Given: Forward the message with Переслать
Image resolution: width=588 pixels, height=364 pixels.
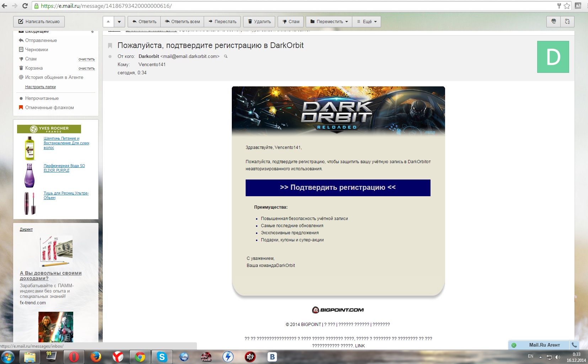Looking at the screenshot, I should (223, 21).
